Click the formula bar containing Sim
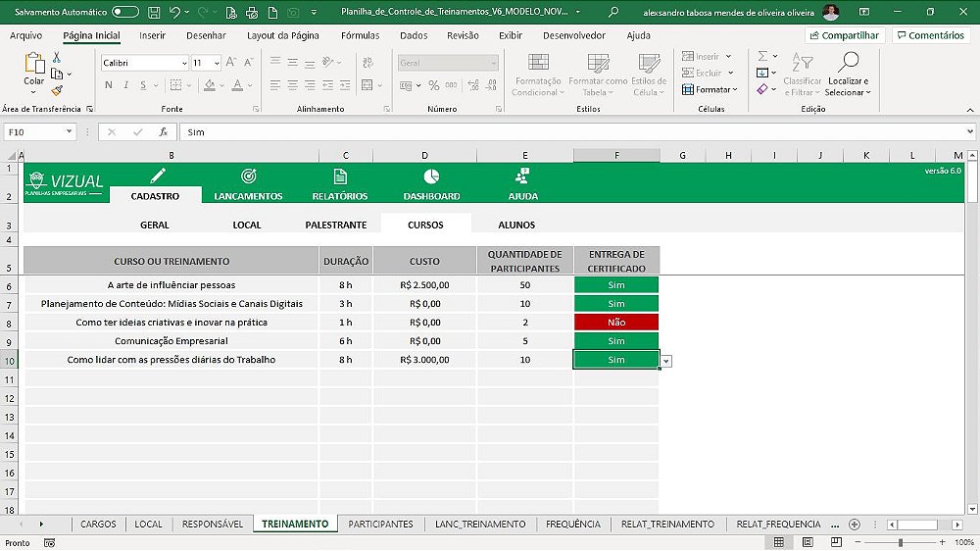The width and height of the screenshot is (980, 551). click(572, 132)
